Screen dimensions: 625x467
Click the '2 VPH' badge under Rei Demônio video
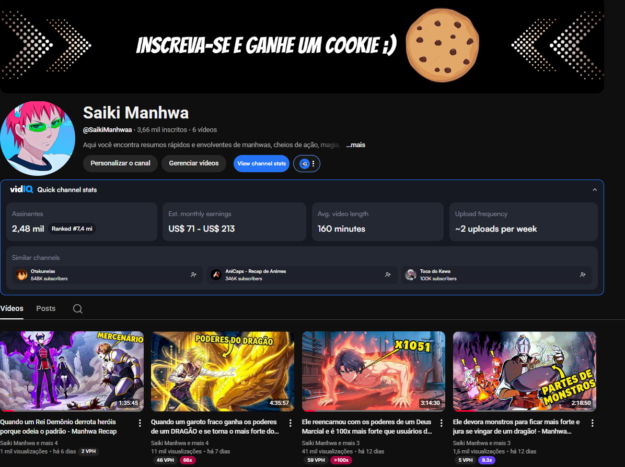click(x=88, y=451)
